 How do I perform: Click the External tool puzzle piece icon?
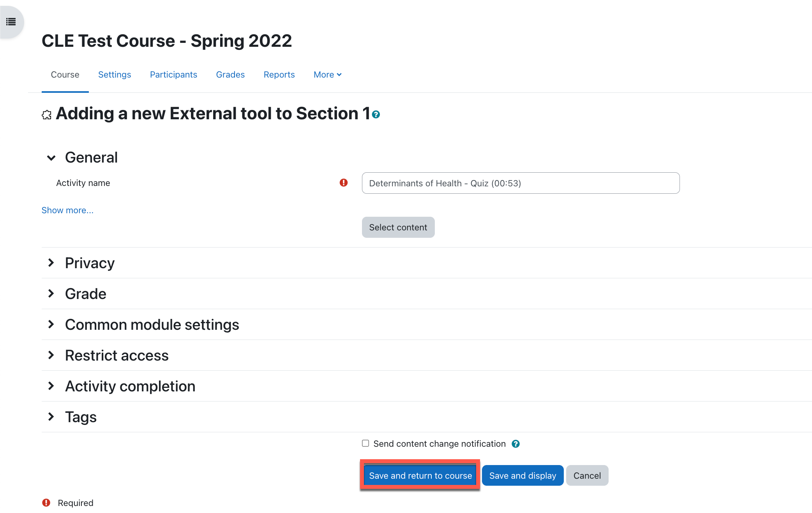coord(47,115)
